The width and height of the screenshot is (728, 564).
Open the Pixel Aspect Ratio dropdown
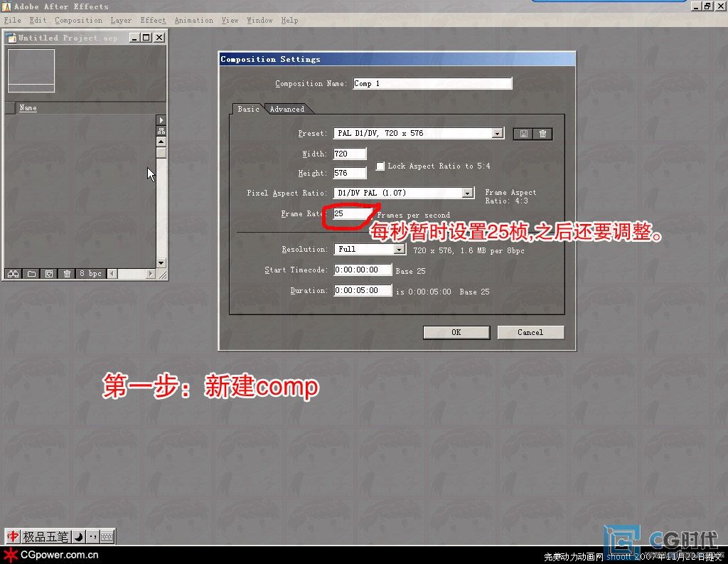click(468, 193)
